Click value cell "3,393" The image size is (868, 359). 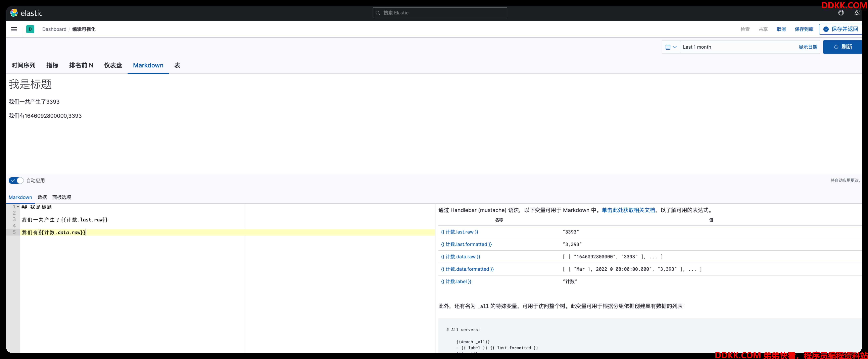tap(572, 244)
